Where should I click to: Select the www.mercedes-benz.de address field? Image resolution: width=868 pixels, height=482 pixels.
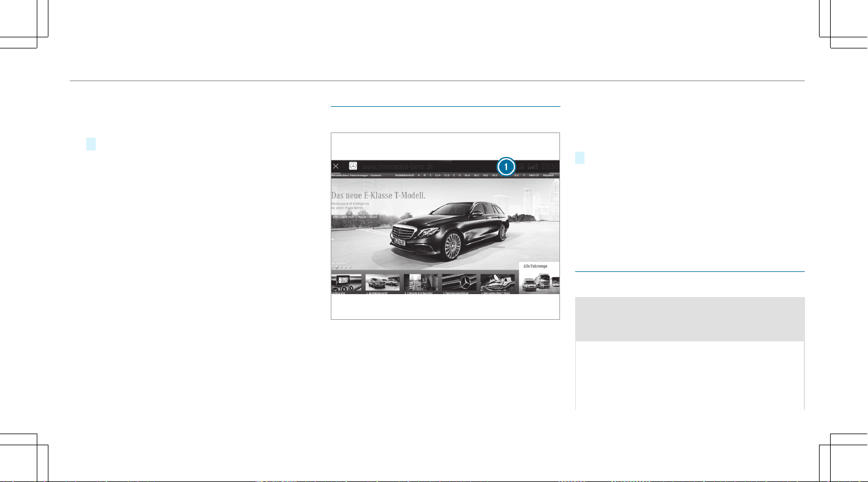[x=398, y=167]
